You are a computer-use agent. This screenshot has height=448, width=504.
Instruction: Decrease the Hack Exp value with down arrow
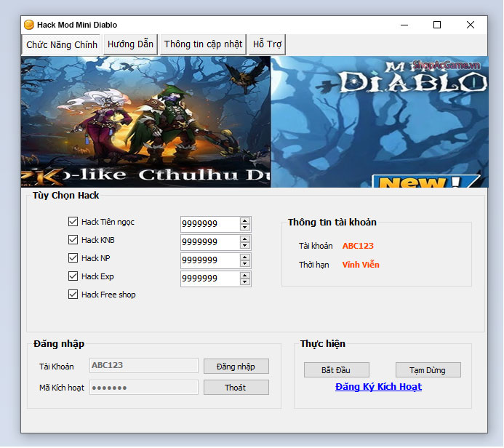[245, 282]
